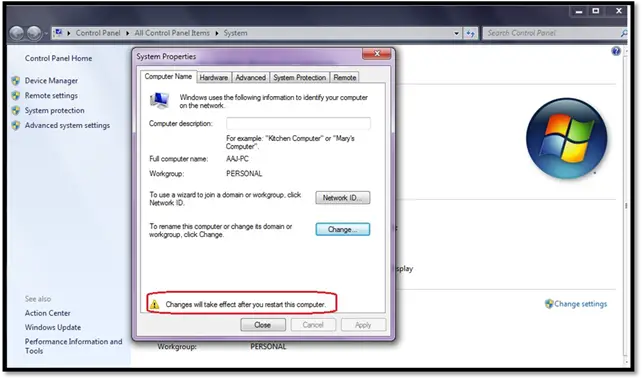Click the search magnifier icon
The image size is (642, 378).
pyautogui.click(x=624, y=33)
